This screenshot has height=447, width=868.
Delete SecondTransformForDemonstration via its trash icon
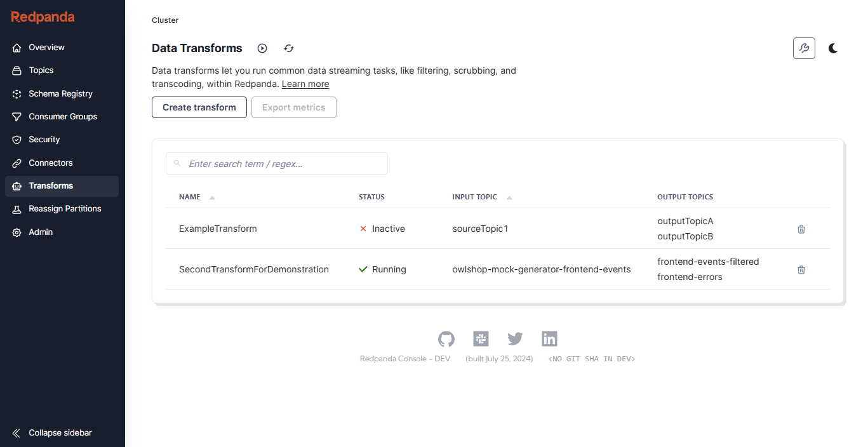(801, 269)
